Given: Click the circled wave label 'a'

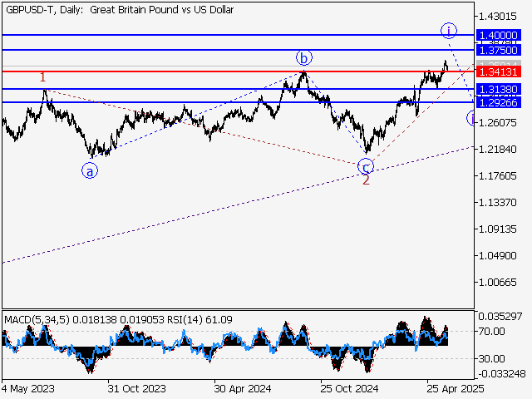Looking at the screenshot, I should 89,170.
